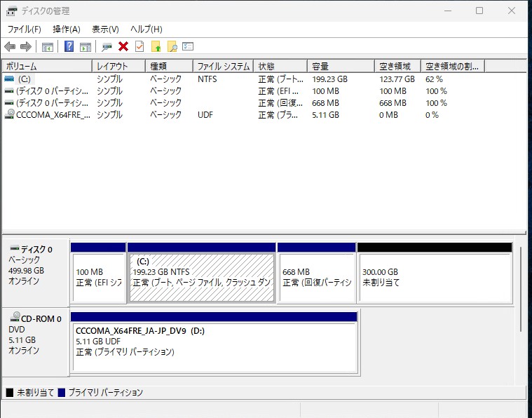Sort by 空き領域 column header
532x418 pixels.
click(x=397, y=66)
